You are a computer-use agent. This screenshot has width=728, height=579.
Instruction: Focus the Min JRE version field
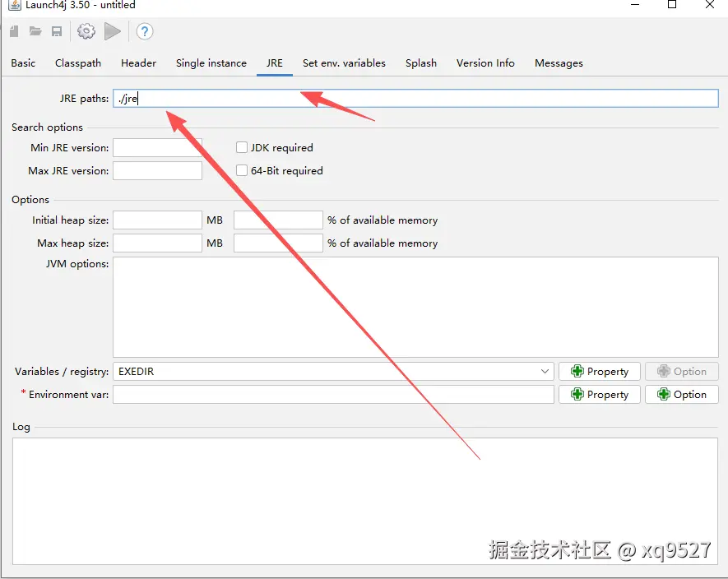pyautogui.click(x=157, y=148)
